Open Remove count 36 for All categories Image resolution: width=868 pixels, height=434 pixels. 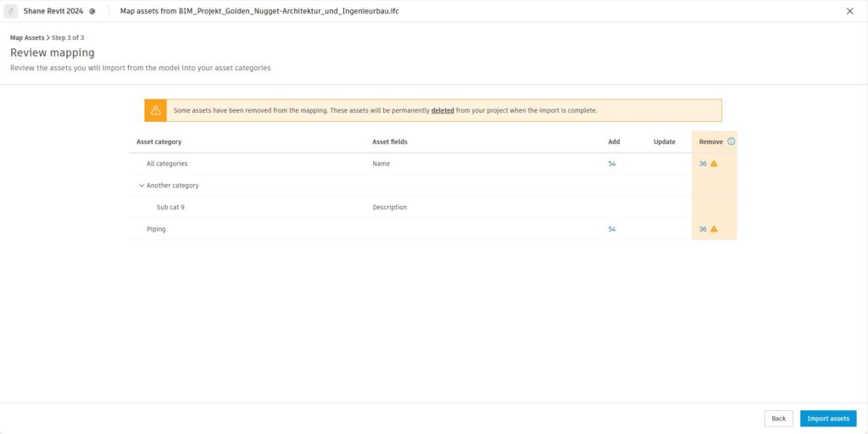pyautogui.click(x=703, y=164)
